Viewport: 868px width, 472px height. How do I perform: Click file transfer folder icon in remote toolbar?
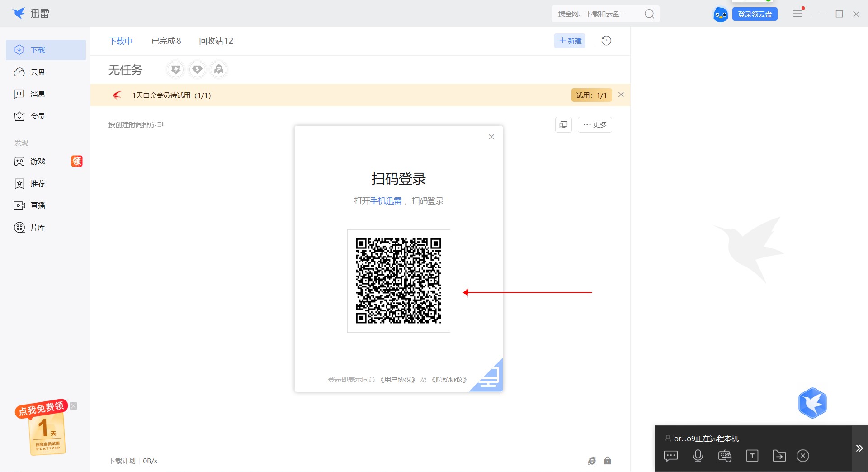pos(779,456)
